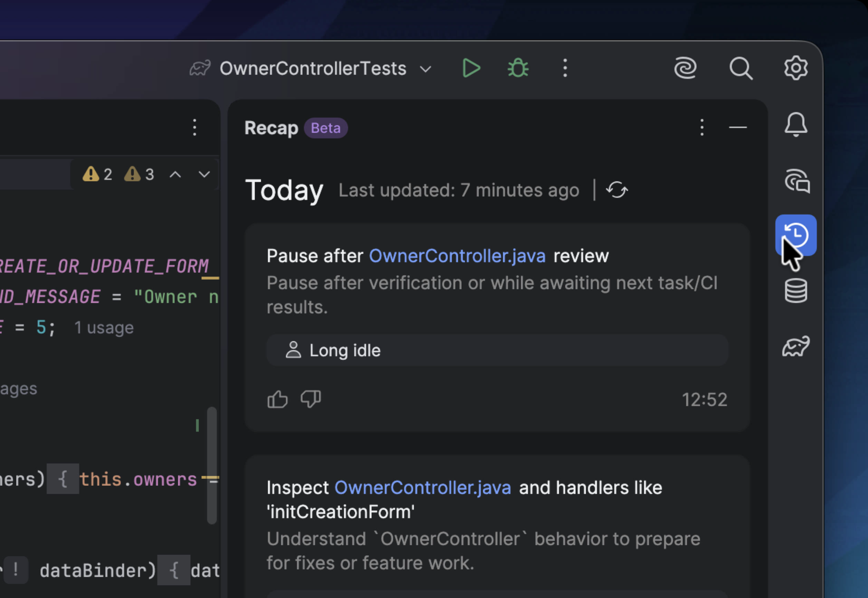Open OwnerController.java link in the Inspect card
This screenshot has height=598, width=868.
[422, 488]
